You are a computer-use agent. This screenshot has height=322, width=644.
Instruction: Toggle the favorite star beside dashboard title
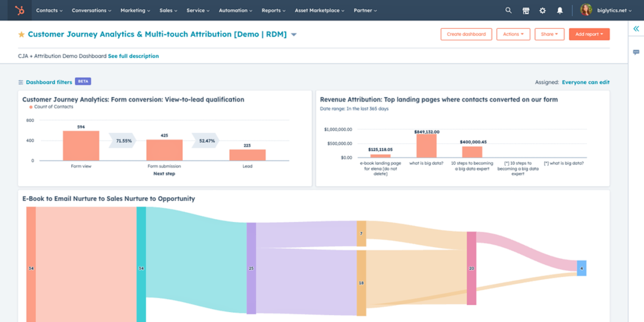click(21, 34)
